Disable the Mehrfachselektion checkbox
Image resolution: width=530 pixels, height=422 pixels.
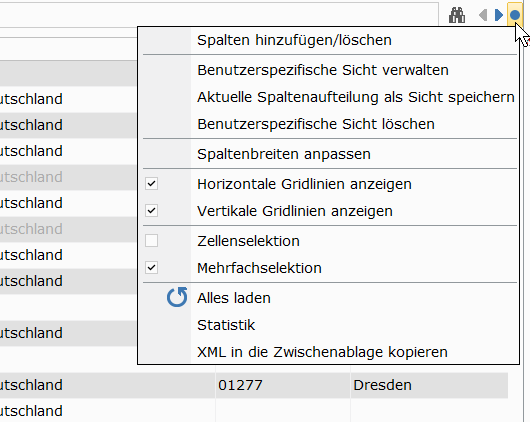coord(151,268)
